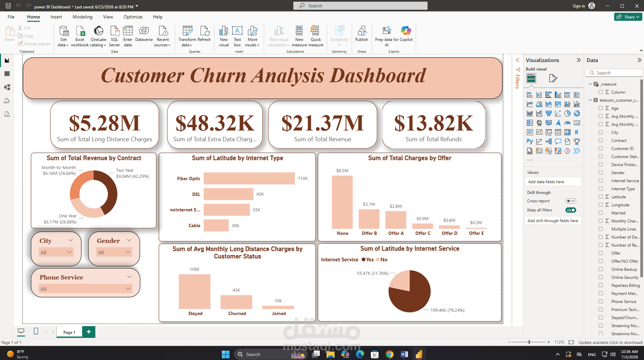Open the Optimize ribbon tab
This screenshot has height=360, width=644.
point(133,17)
